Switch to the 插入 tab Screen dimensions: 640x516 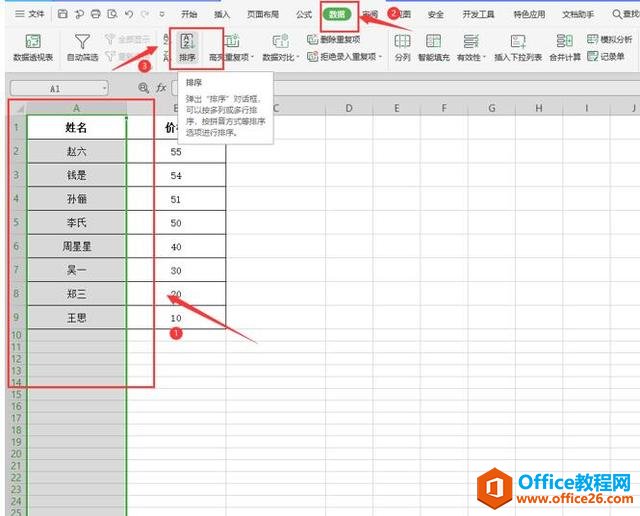click(x=222, y=14)
